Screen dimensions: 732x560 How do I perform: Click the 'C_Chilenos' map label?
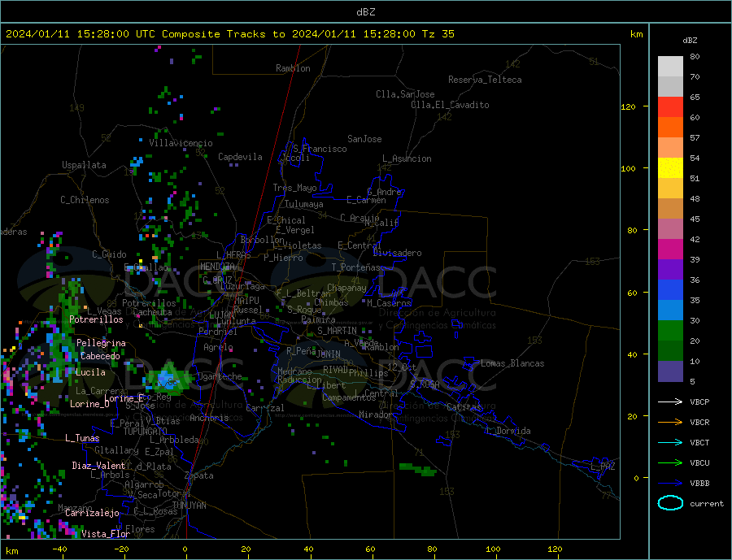tap(85, 200)
